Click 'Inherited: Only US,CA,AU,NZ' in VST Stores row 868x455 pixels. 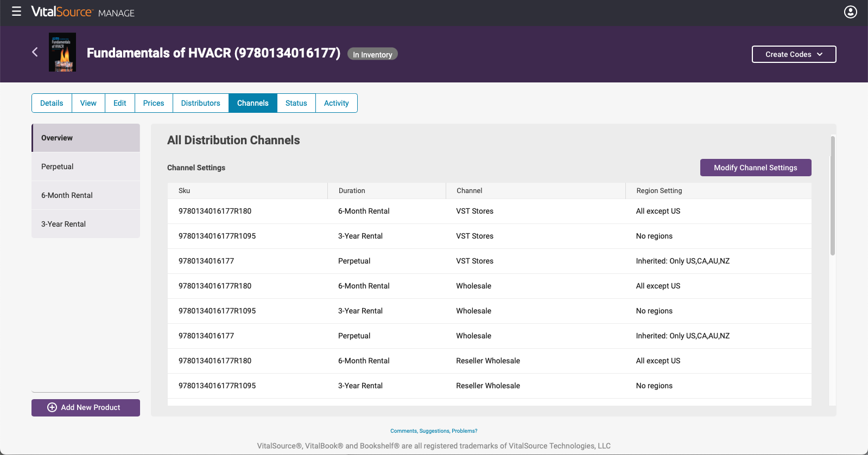point(683,261)
